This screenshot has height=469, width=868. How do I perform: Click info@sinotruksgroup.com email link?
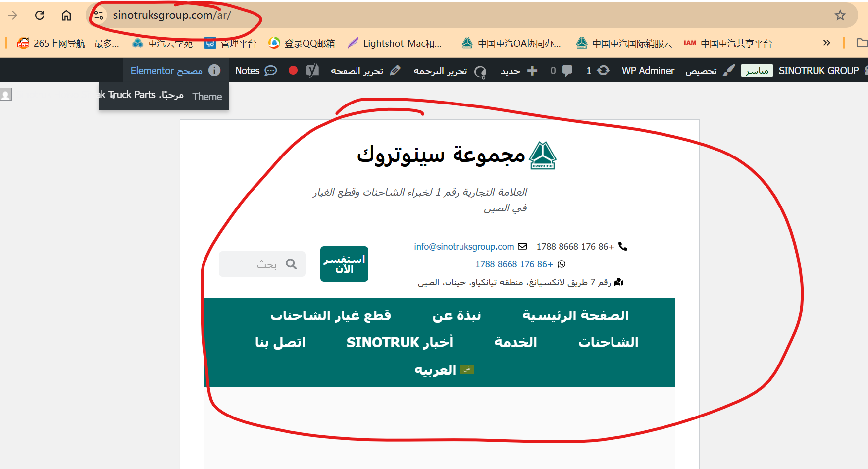pos(464,246)
